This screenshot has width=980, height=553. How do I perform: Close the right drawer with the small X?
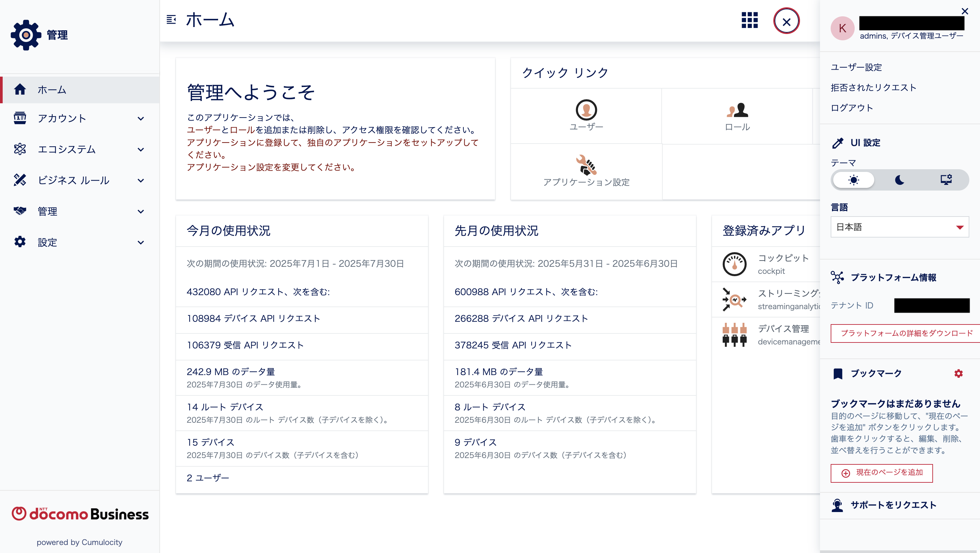point(965,11)
